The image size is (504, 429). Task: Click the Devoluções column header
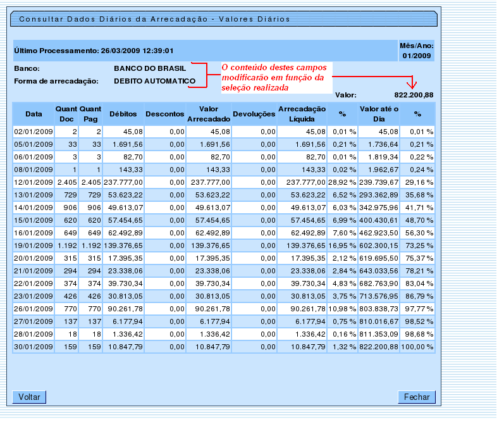coord(254,114)
